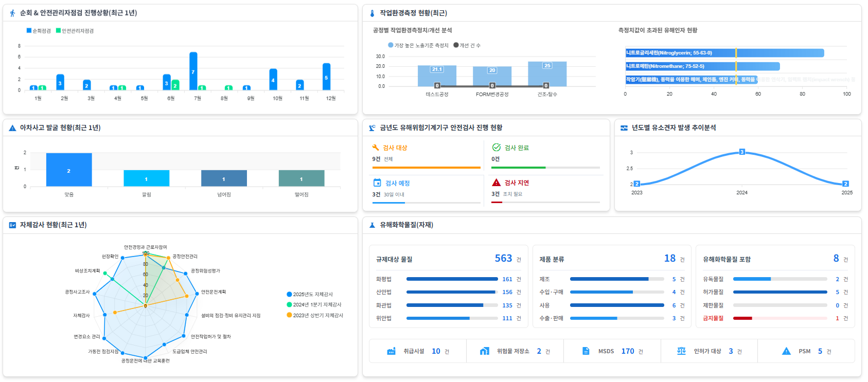Click the green check icon for 검사 완료

497,148
